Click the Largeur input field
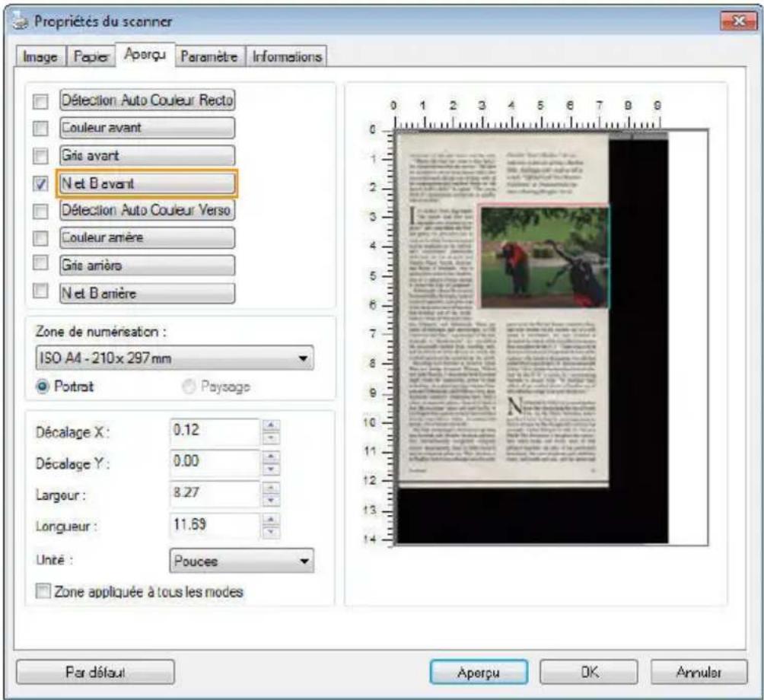Screen dimensions: 764x700 coord(215,494)
